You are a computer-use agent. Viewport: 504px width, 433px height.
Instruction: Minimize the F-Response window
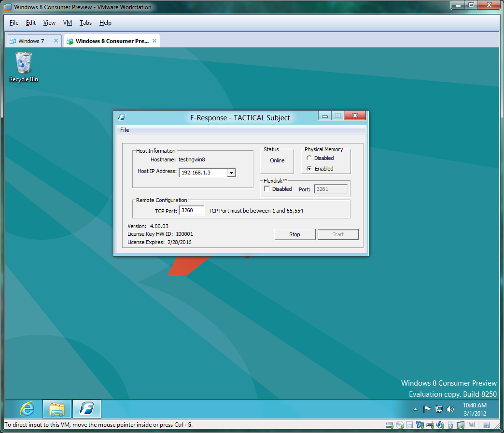click(325, 116)
